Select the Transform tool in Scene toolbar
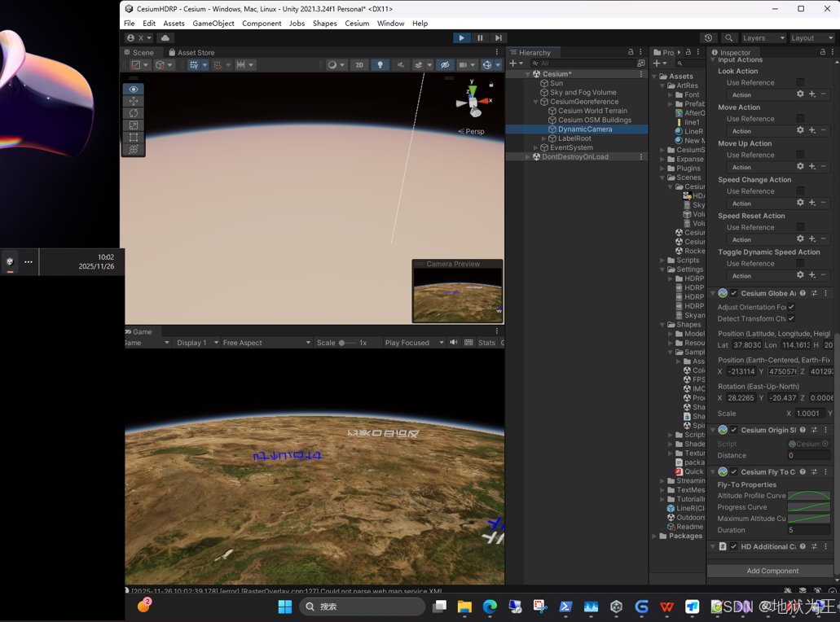 [134, 149]
